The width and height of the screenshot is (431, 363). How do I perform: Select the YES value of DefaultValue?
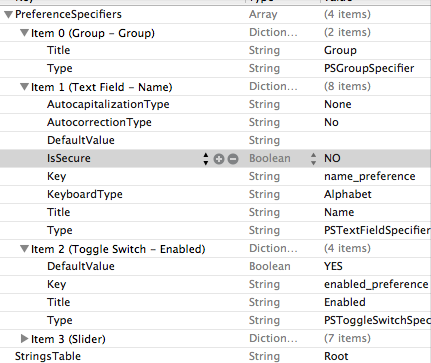pyautogui.click(x=333, y=266)
